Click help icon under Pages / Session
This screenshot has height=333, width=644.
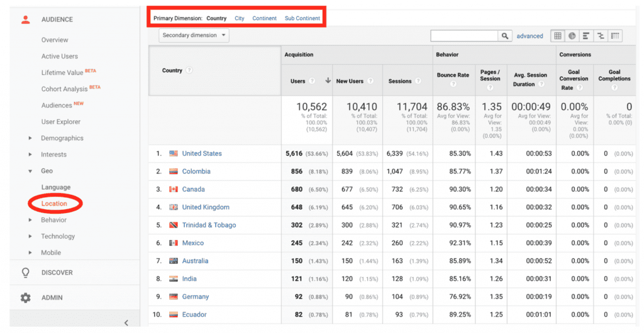pos(490,87)
